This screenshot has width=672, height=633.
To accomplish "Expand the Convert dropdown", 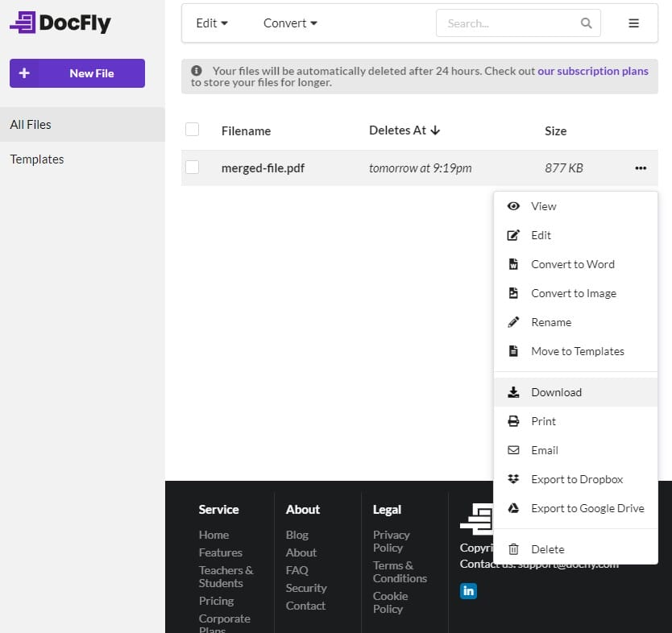I will 290,23.
